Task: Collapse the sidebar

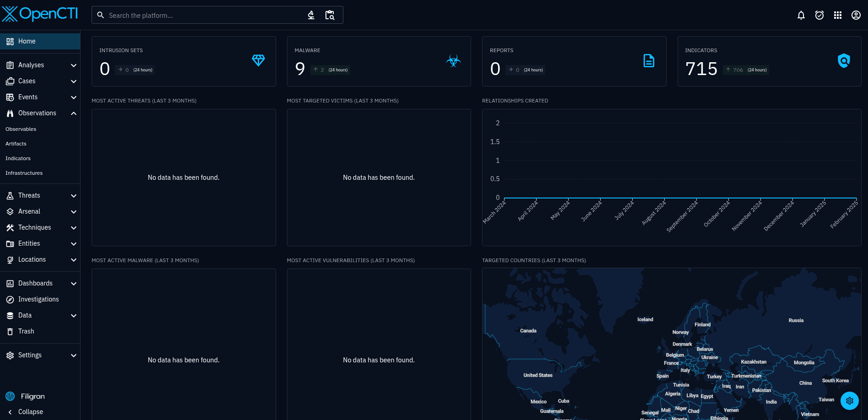Action: pos(40,412)
